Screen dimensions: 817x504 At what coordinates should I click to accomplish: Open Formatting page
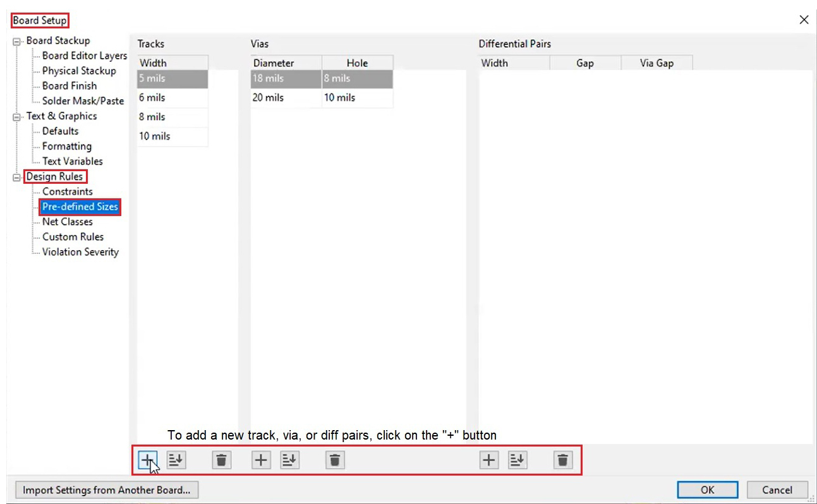coord(67,147)
